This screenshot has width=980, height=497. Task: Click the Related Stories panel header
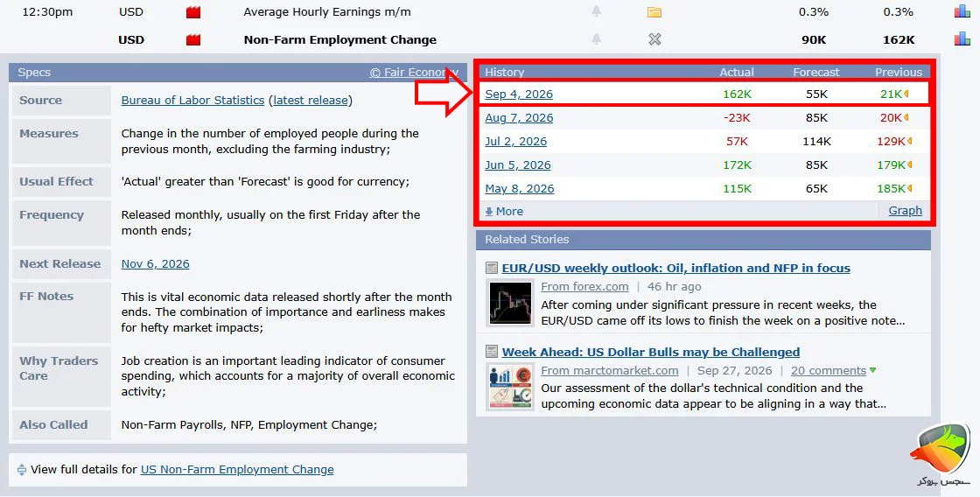[703, 240]
